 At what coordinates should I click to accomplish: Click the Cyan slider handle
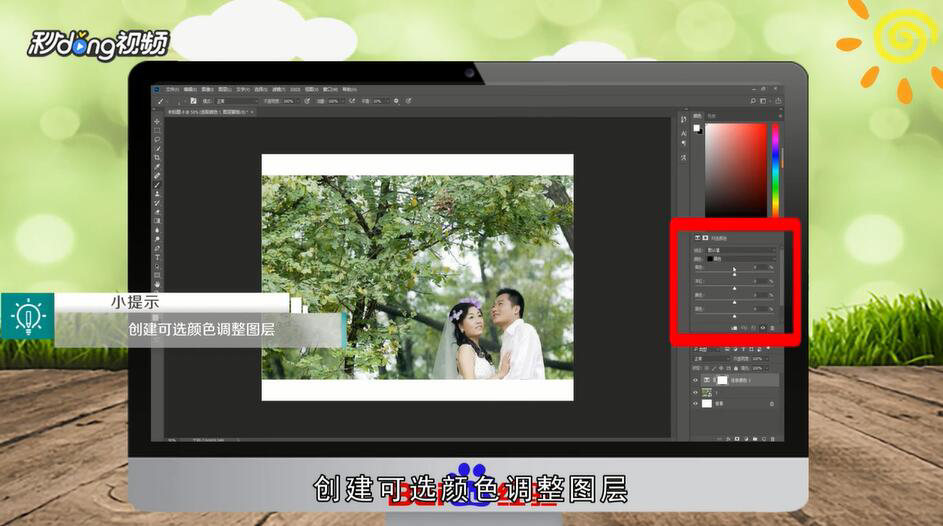click(734, 275)
